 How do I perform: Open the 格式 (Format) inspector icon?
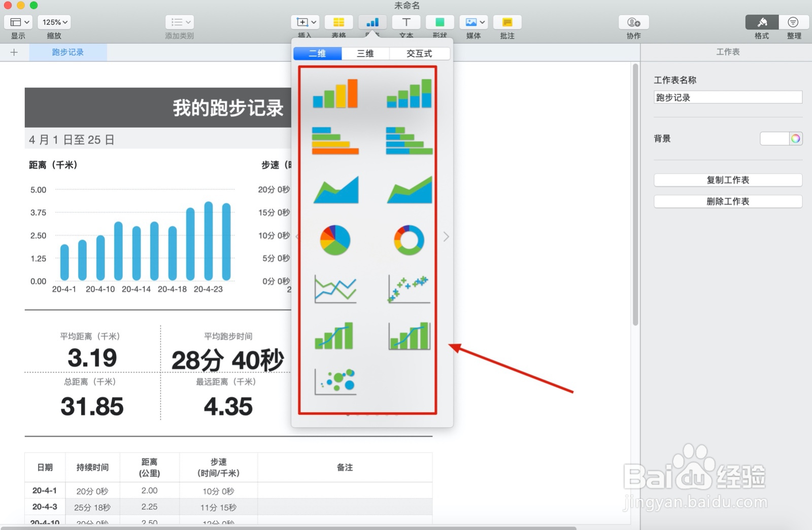(x=761, y=22)
